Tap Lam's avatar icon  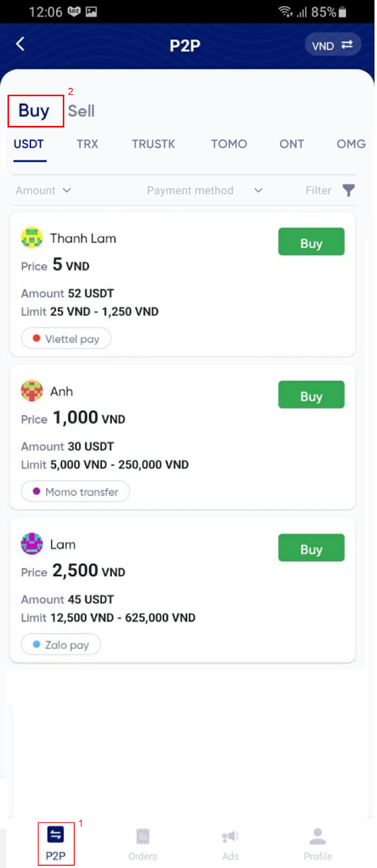tap(32, 544)
